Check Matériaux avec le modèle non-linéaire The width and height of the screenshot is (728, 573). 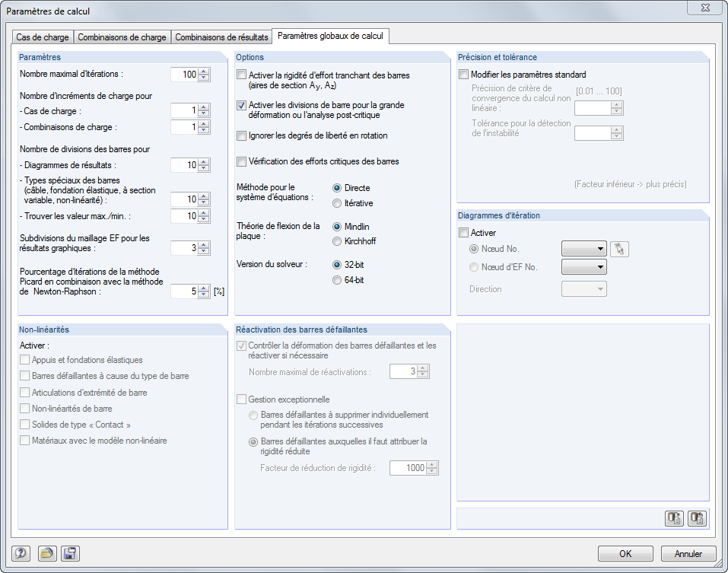click(x=24, y=441)
